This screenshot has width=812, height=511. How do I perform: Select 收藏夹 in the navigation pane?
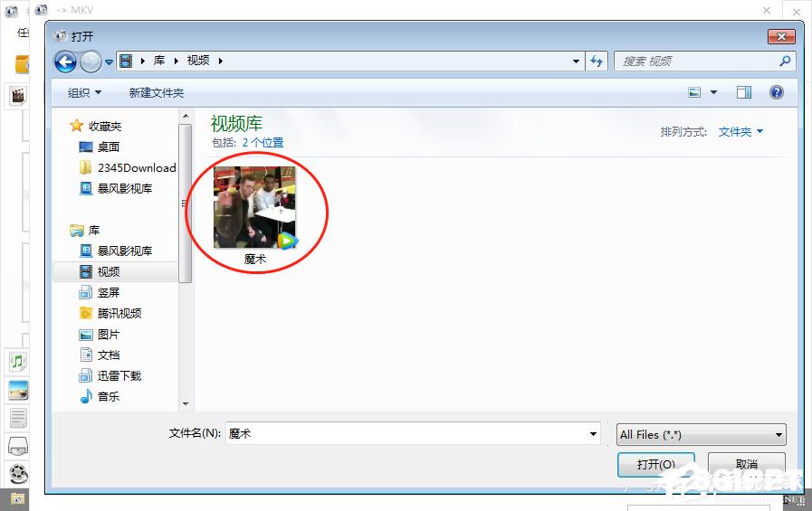coord(105,127)
